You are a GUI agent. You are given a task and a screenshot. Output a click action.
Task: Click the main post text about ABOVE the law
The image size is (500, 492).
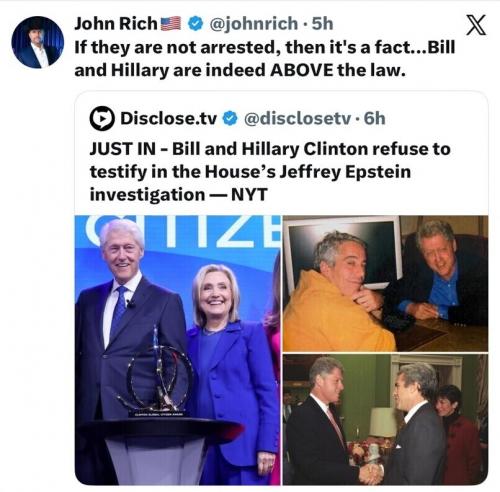point(265,59)
